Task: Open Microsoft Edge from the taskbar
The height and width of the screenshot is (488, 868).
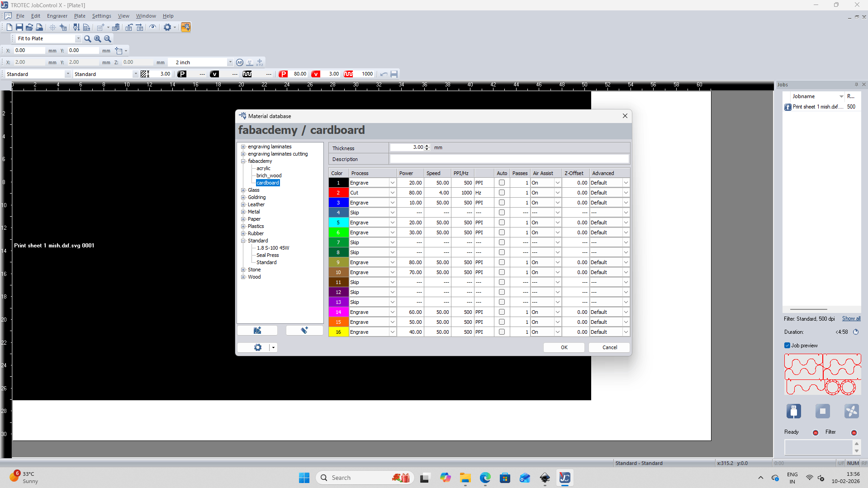Action: click(x=485, y=478)
